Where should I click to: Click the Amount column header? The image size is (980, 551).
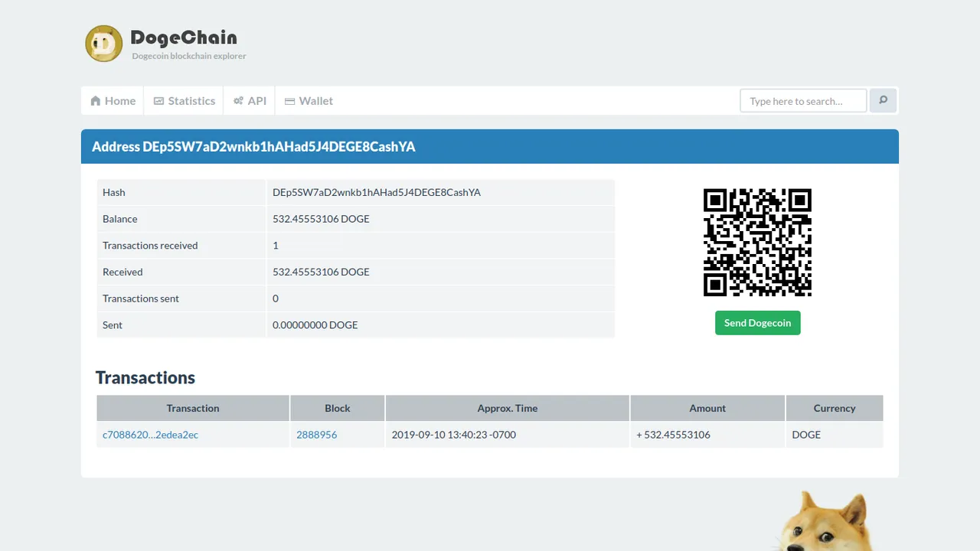707,408
